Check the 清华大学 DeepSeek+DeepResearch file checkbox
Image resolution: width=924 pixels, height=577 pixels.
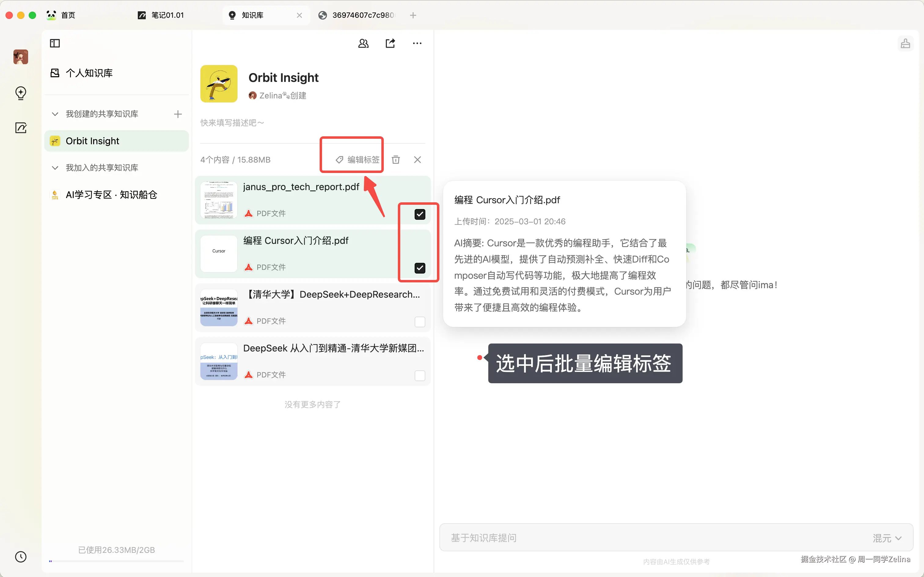point(420,322)
